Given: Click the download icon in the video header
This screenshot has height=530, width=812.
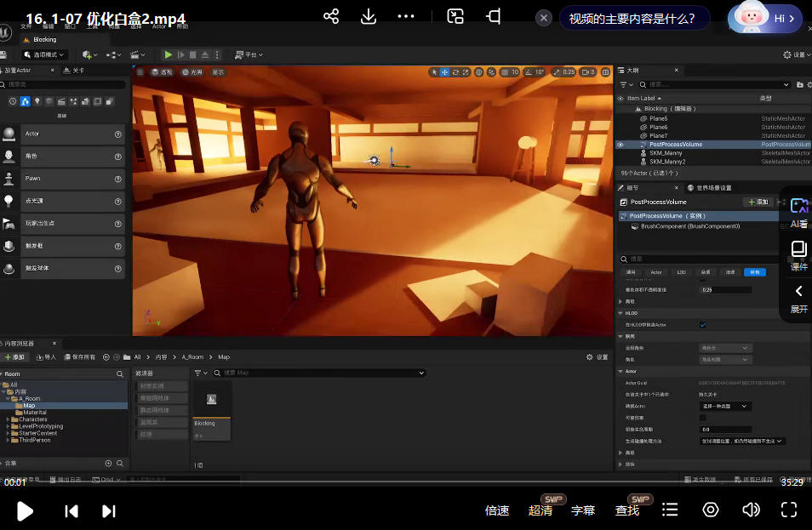Looking at the screenshot, I should coord(369,17).
